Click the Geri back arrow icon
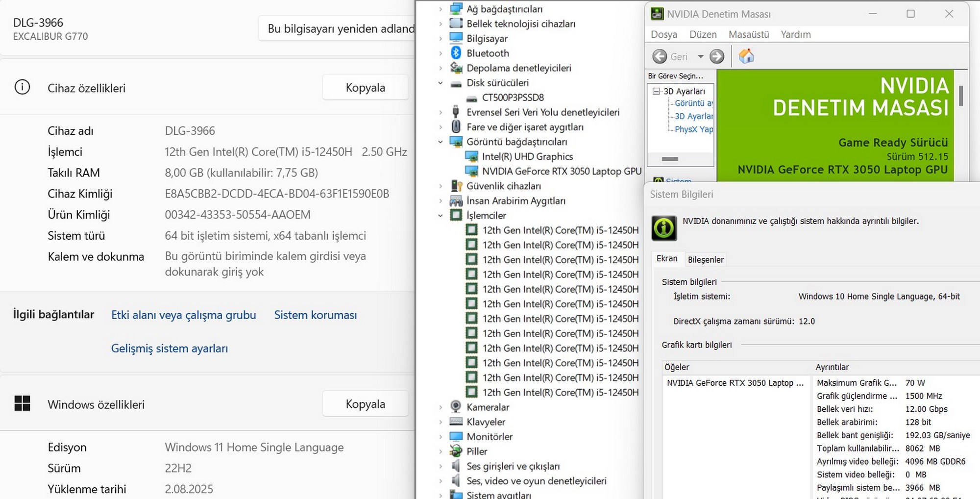Screen dimensions: 980x499 (660, 56)
